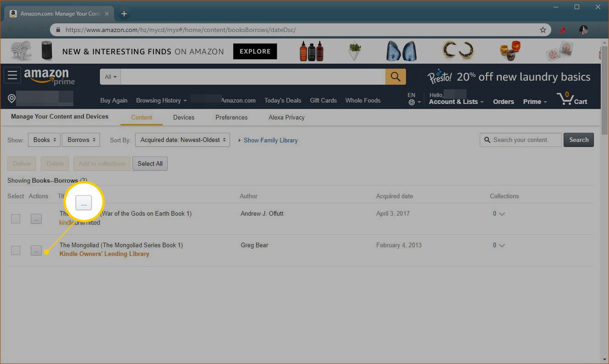This screenshot has height=364, width=609.
Task: Click author name Greg Bear
Action: (254, 245)
